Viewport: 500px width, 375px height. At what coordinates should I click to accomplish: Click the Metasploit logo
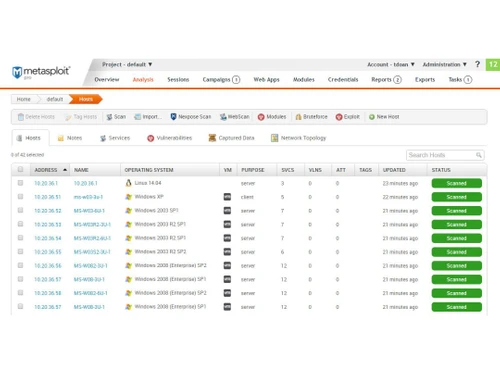tap(41, 72)
